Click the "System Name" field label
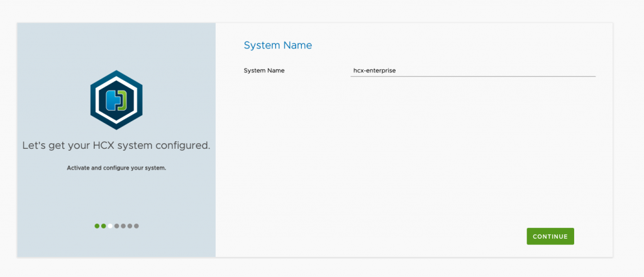This screenshot has width=644, height=277. coord(264,70)
